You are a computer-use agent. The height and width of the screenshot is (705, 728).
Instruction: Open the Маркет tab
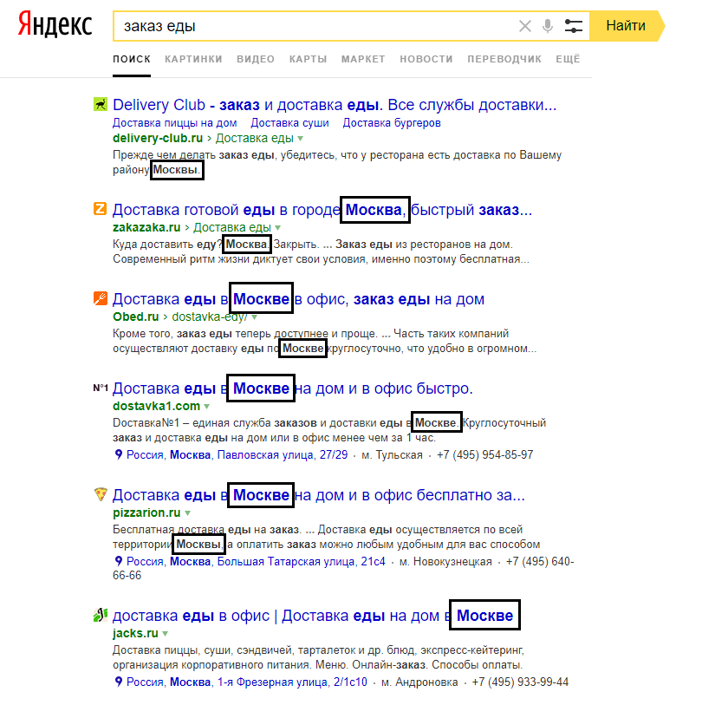coord(363,59)
